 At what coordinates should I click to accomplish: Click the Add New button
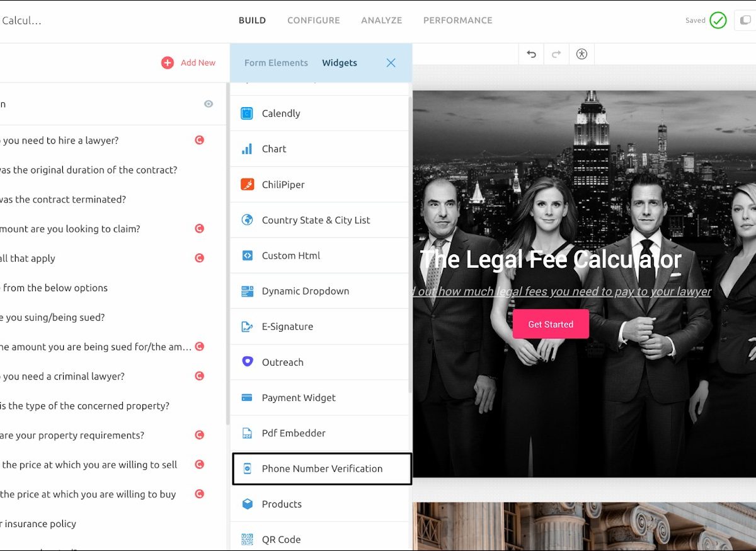(188, 62)
